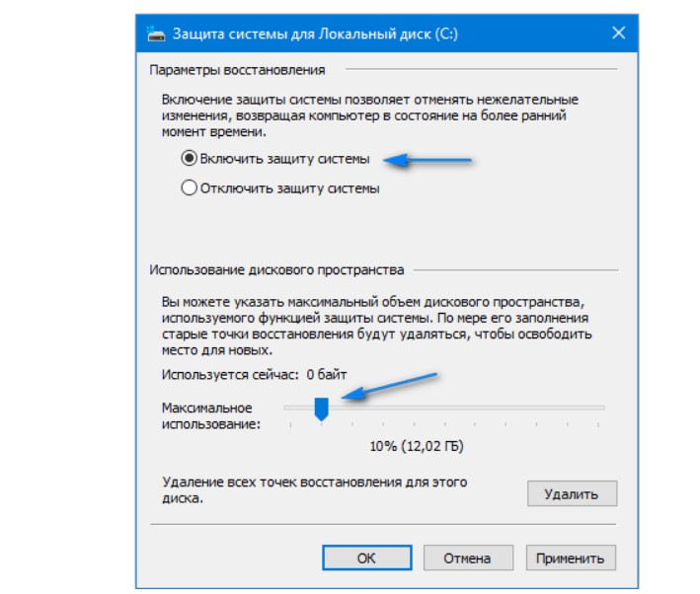Screen dimensions: 700x594
Task: Click the 'Включить защиту системы' label text
Action: click(x=284, y=159)
